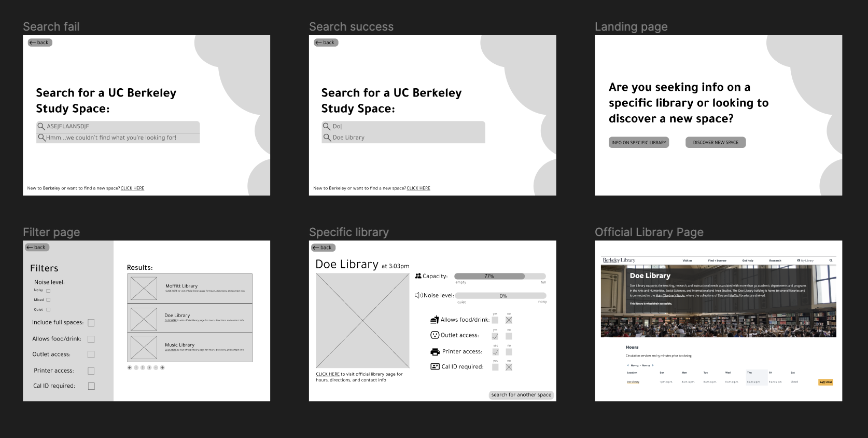Go to results page 2
Screen dimensions: 868x438
[x=143, y=367]
